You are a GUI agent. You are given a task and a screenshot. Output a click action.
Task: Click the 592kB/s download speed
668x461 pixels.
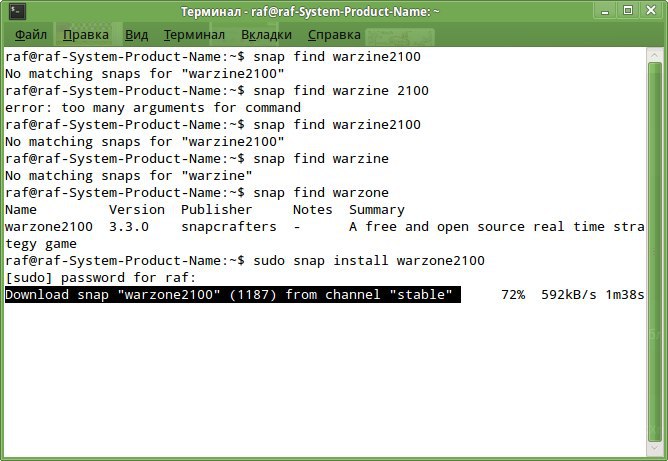point(569,295)
